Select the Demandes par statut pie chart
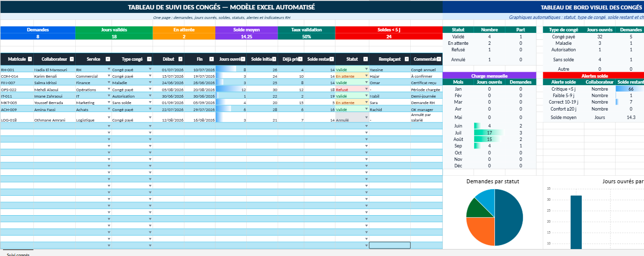 click(494, 217)
